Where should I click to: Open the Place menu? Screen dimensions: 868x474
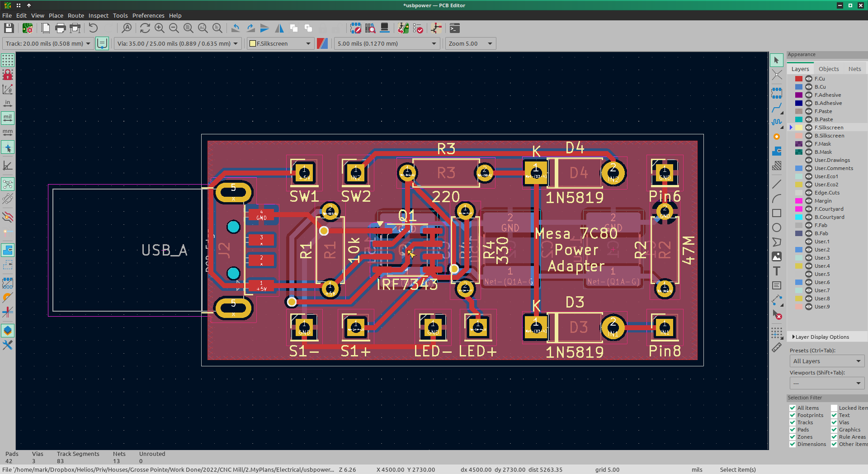pyautogui.click(x=56, y=15)
